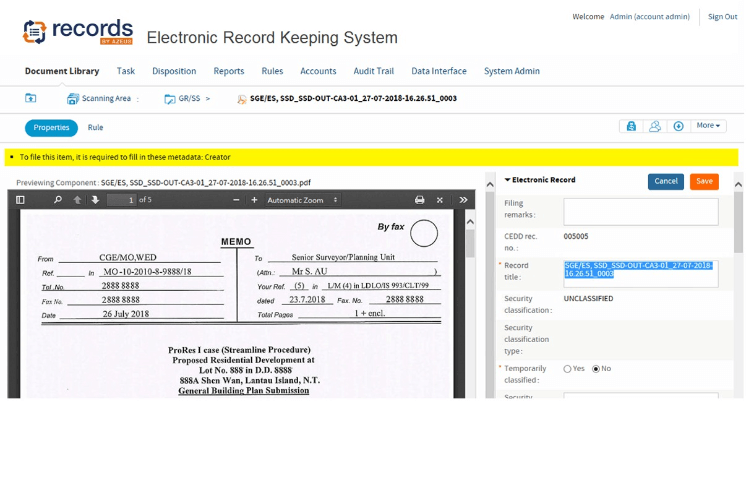Image resolution: width=746 pixels, height=500 pixels.
Task: Select Yes for Temporarily classified
Action: [568, 369]
